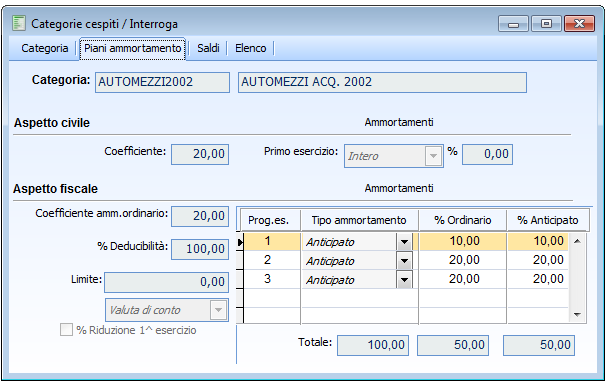Open the Primo esercizio dropdown

[433, 156]
